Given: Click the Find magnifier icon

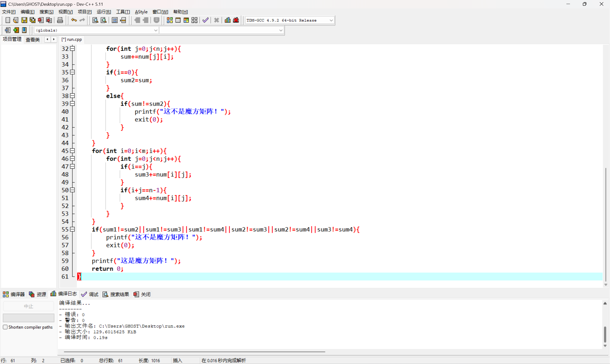Looking at the screenshot, I should click(x=95, y=20).
